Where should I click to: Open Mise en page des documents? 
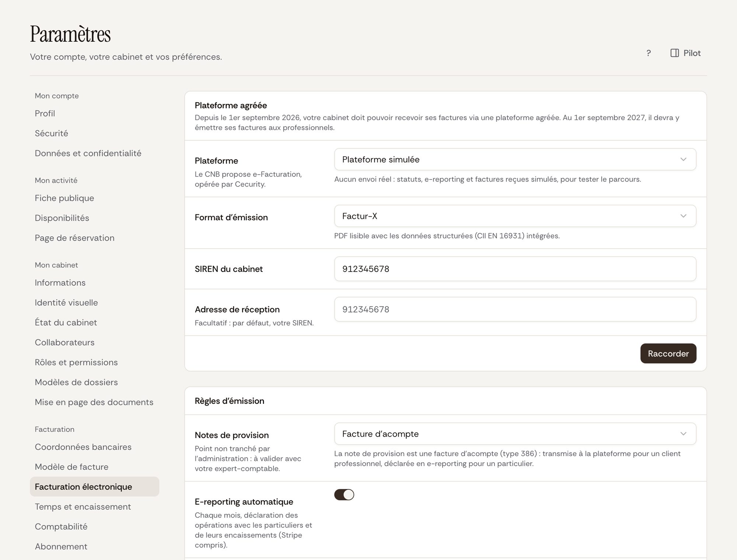tap(94, 402)
